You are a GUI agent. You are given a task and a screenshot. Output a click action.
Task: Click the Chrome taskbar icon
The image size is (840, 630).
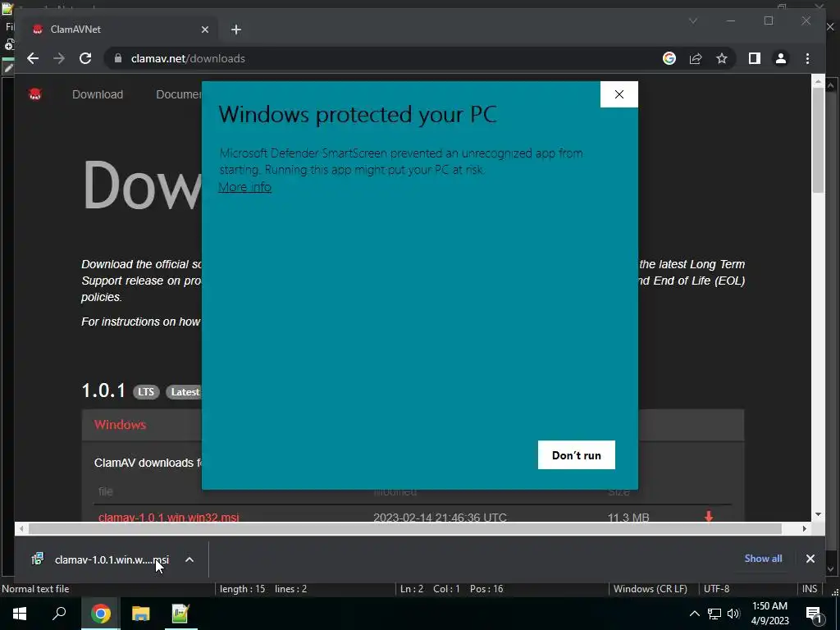tap(100, 614)
